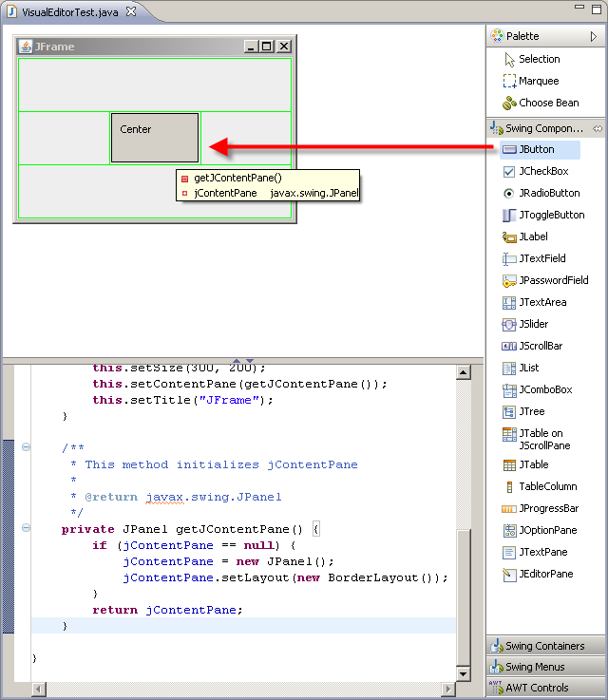Click the 'jContentPane = new JPanel();' line
608x700 pixels.
click(228, 561)
